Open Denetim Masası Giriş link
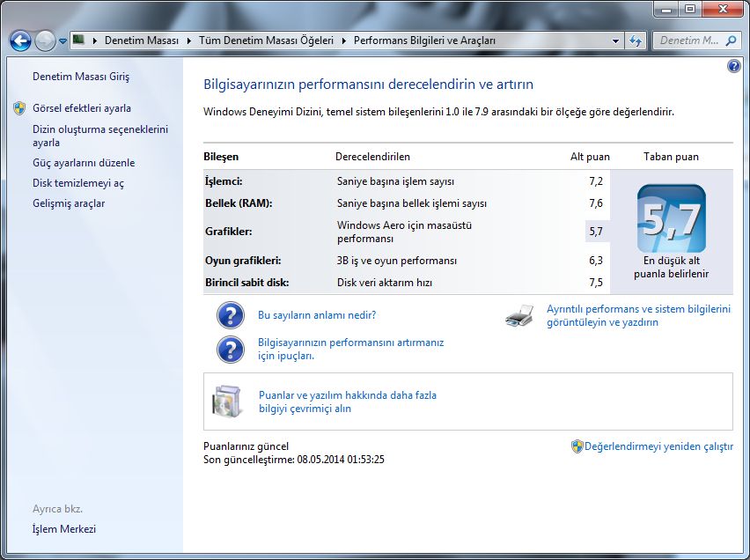Viewport: 750px width, 560px height. [x=81, y=77]
